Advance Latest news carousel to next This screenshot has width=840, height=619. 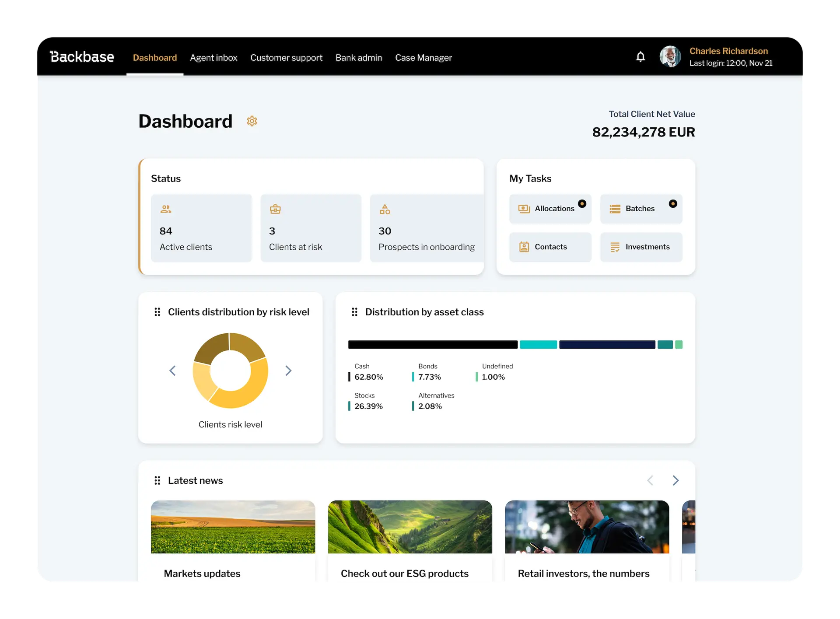pos(675,480)
